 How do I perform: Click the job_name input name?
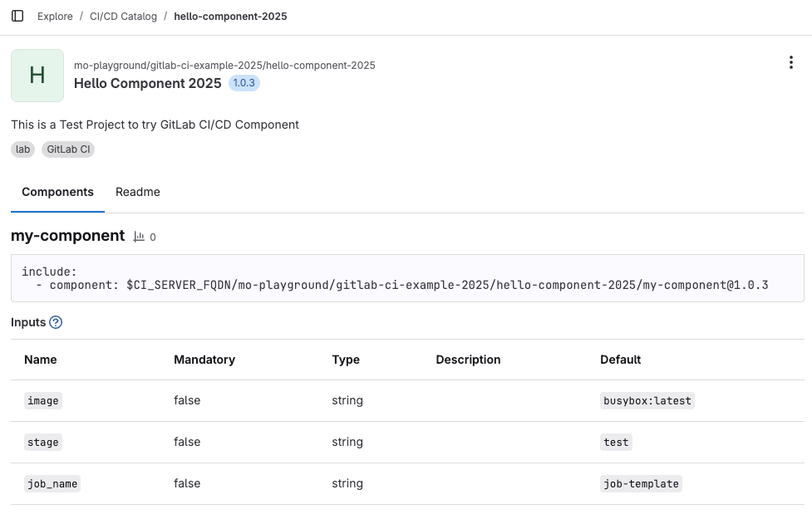[52, 483]
